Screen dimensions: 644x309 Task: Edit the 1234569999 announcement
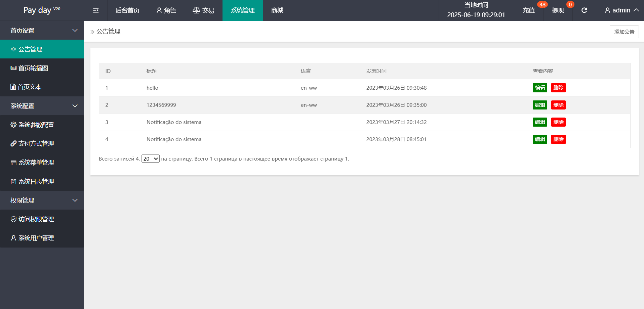540,105
